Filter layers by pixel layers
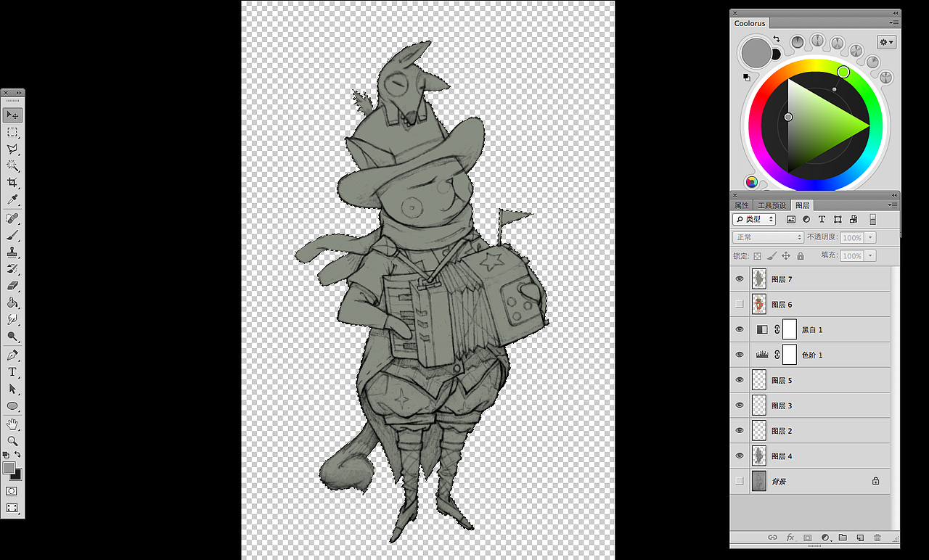Image resolution: width=929 pixels, height=560 pixels. pos(791,219)
